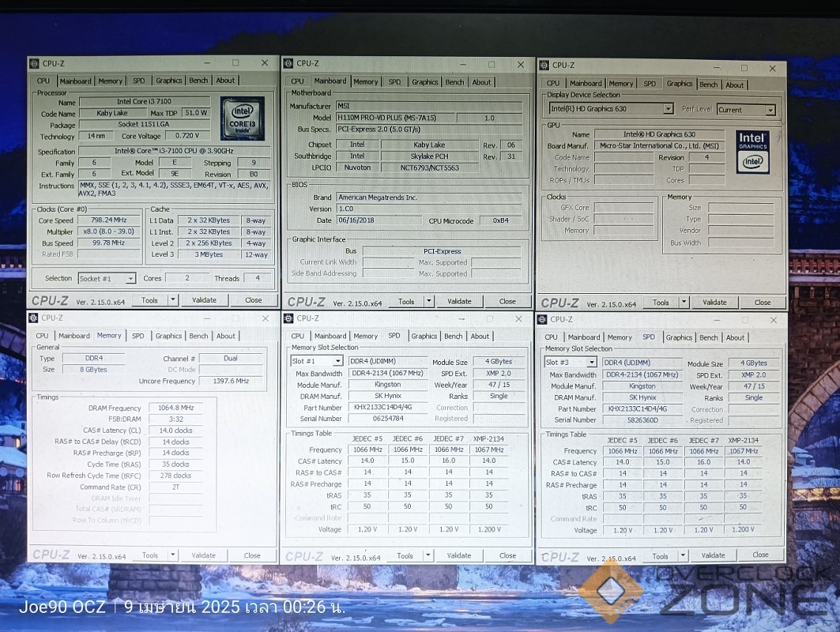Click the serial number 06254784 field

[x=389, y=418]
